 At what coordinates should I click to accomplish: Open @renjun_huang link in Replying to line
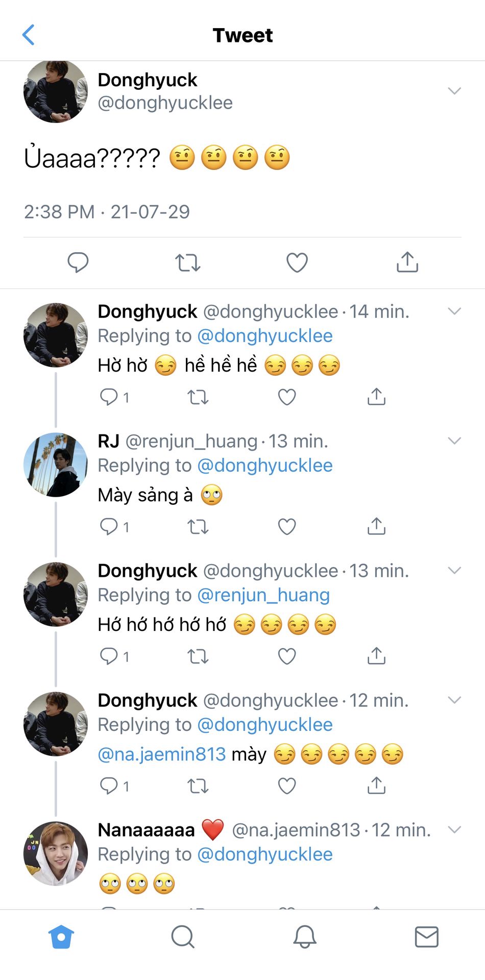(263, 595)
